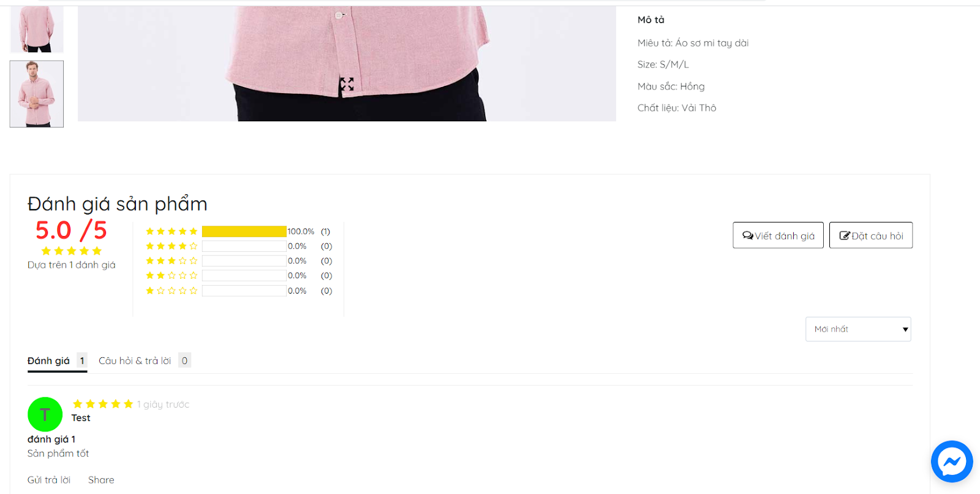The image size is (980, 494).
Task: Click the two-star rating row
Action: point(171,275)
